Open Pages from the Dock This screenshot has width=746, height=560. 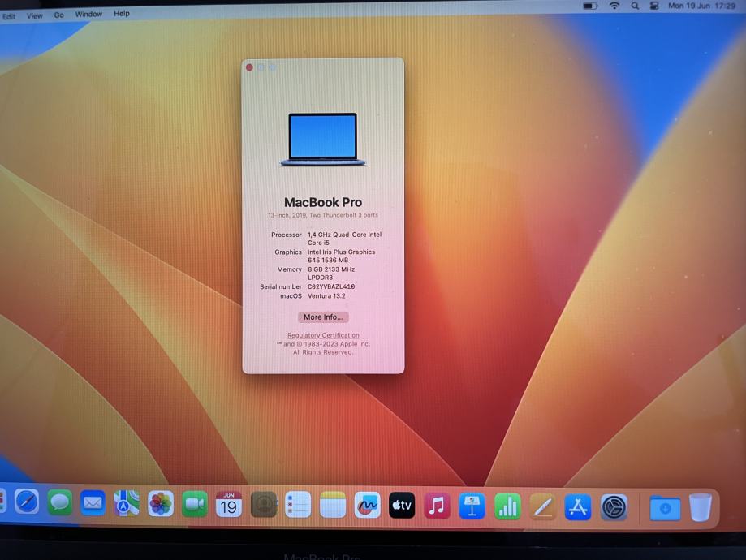point(543,506)
